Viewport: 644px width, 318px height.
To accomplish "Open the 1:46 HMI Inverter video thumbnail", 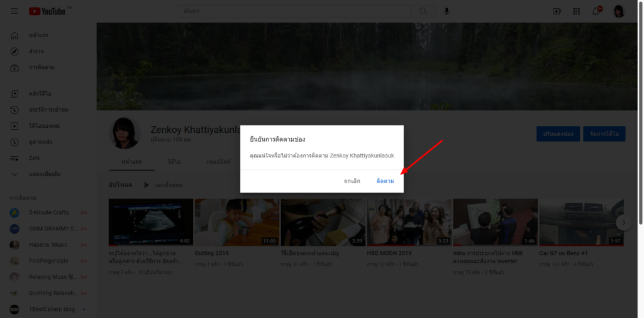I will pyautogui.click(x=496, y=222).
